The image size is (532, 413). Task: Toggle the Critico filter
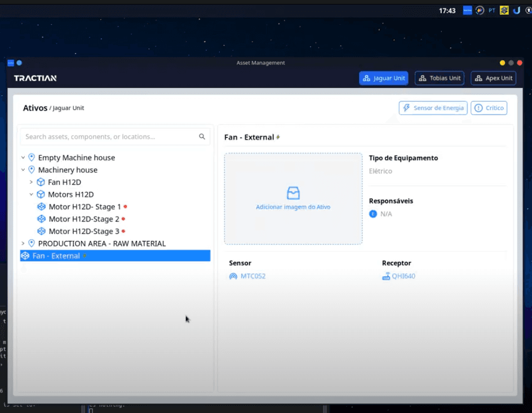tap(488, 108)
